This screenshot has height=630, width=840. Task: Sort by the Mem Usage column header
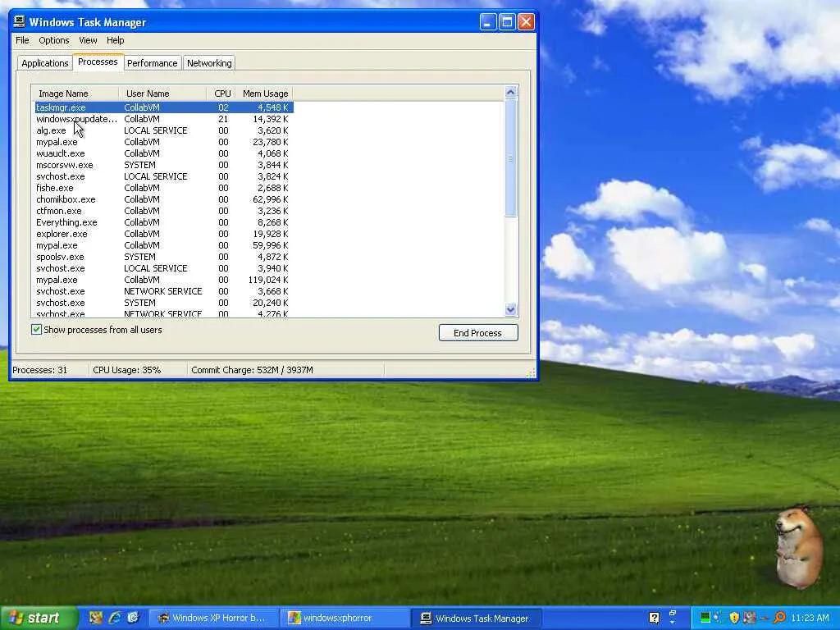265,94
